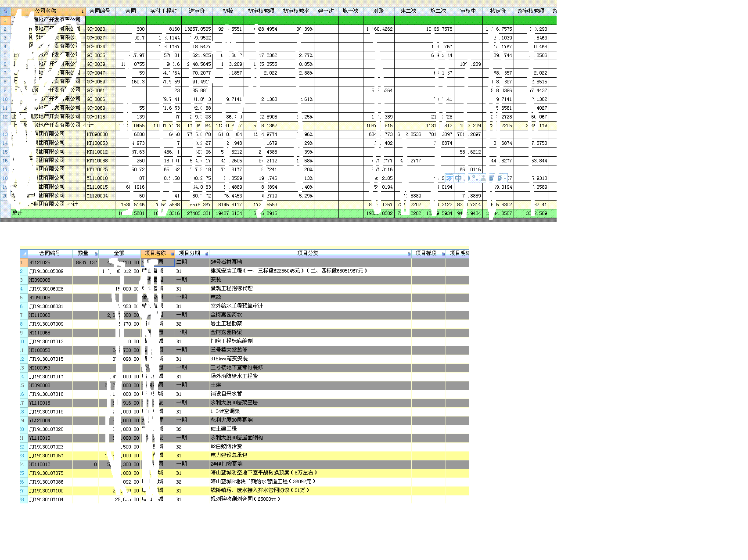Select the 施二次 column header
Screen dimensions: 748x560
[438, 11]
